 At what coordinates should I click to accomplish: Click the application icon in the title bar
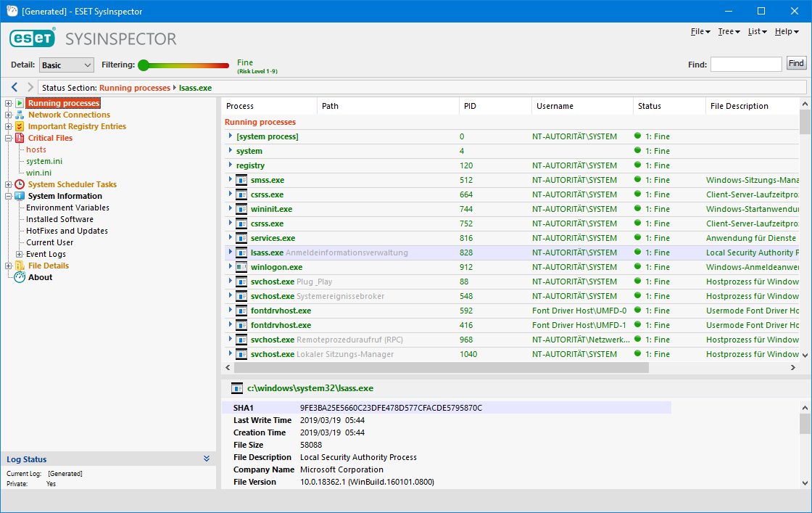[x=12, y=11]
